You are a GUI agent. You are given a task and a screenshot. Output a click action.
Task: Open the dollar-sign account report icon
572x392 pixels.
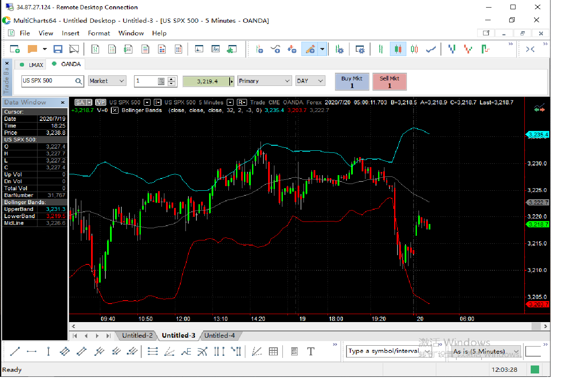[x=128, y=49]
